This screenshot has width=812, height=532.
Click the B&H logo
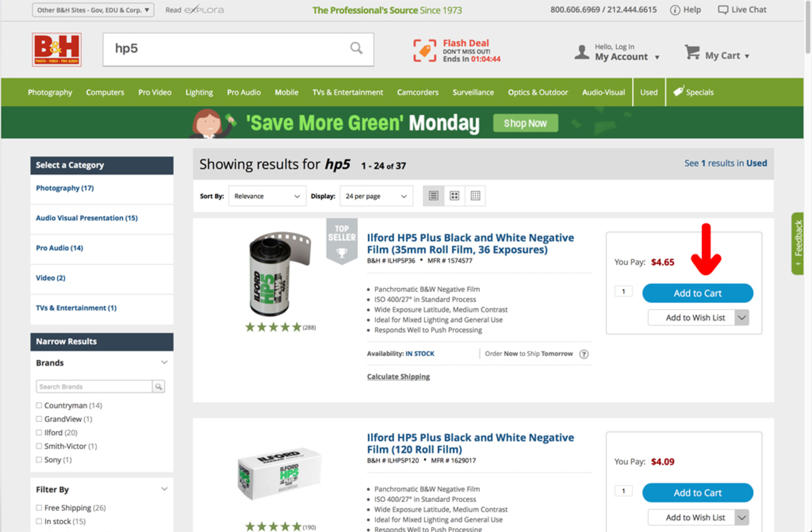57,49
